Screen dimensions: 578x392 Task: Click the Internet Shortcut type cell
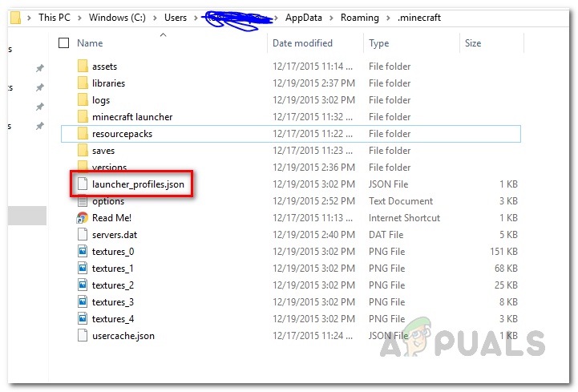[404, 218]
